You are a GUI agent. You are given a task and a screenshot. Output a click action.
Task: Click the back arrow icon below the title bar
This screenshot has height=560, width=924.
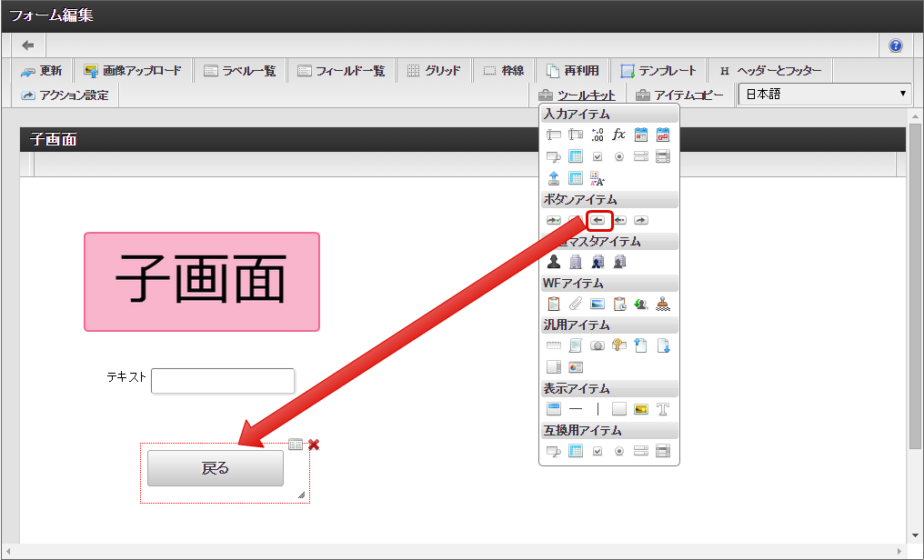click(28, 45)
